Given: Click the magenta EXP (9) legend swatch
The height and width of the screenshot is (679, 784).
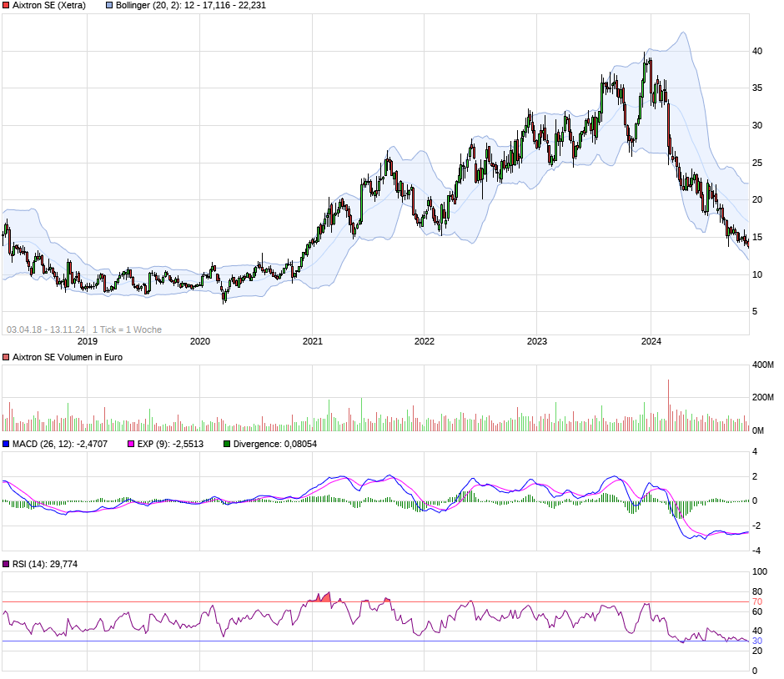Looking at the screenshot, I should tap(131, 444).
